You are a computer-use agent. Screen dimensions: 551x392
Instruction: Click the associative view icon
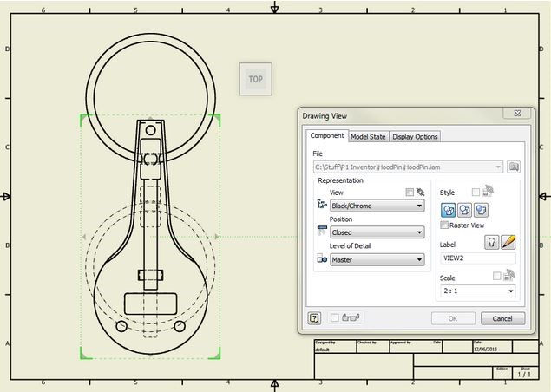pyautogui.click(x=420, y=192)
